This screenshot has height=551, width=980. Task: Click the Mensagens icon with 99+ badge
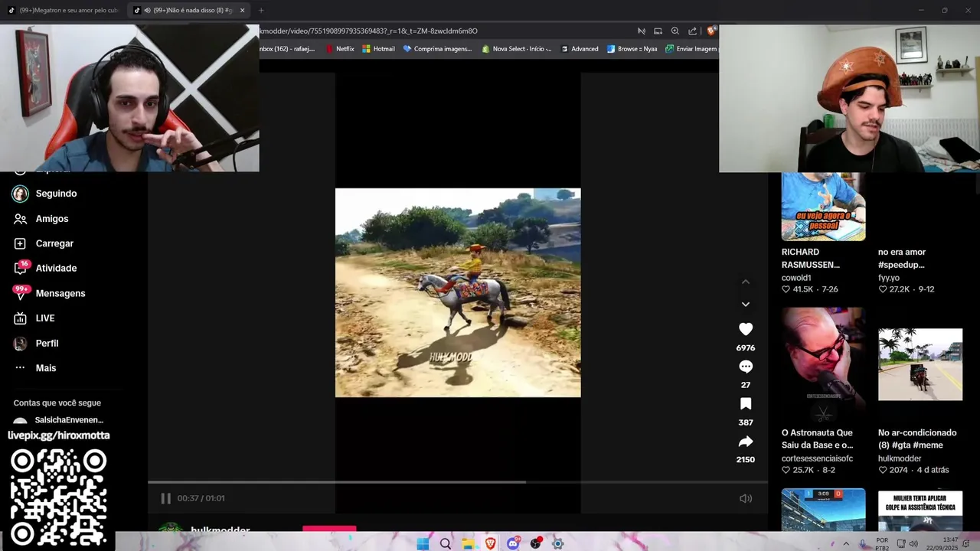pos(21,292)
